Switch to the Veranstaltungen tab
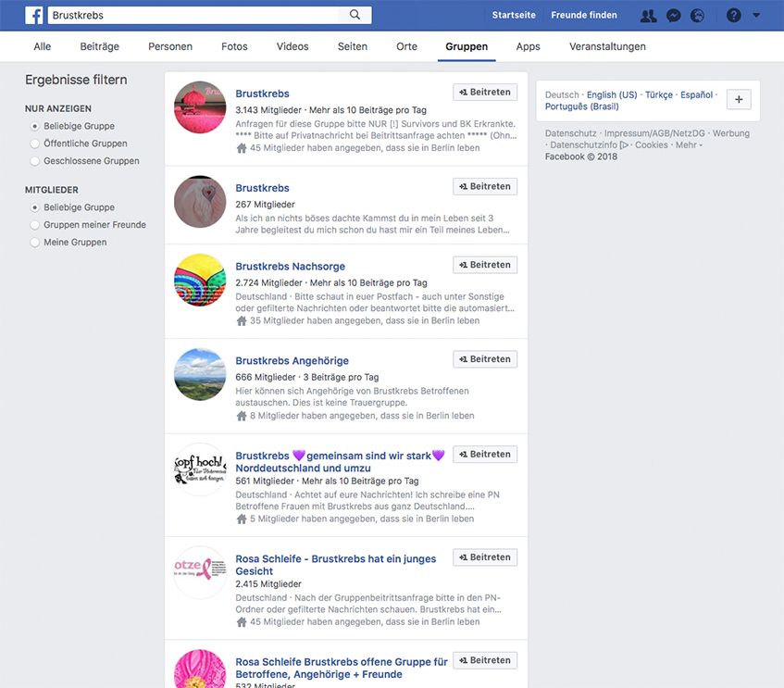This screenshot has height=688, width=784. coord(607,46)
